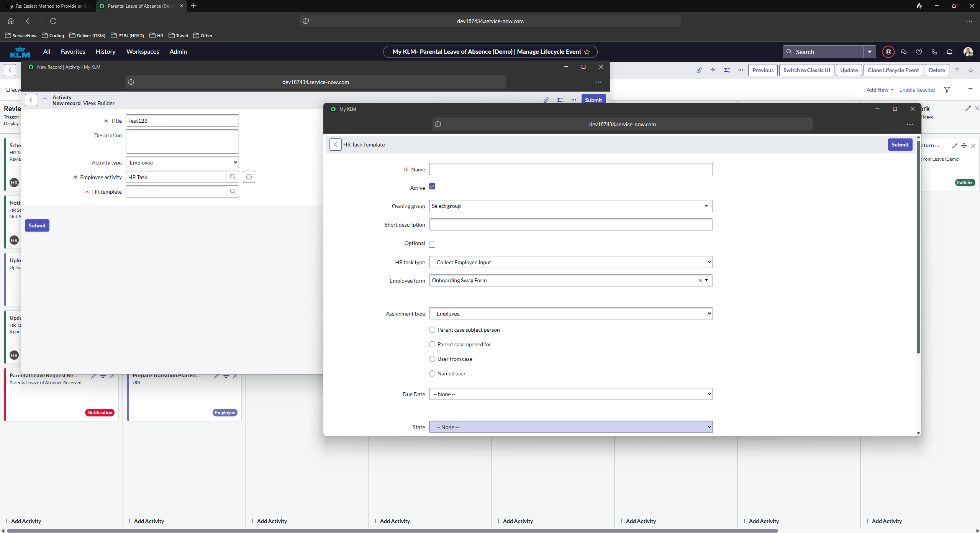Switch to the Re: Easiest Method browser tab
Image resolution: width=980 pixels, height=533 pixels.
pyautogui.click(x=49, y=6)
